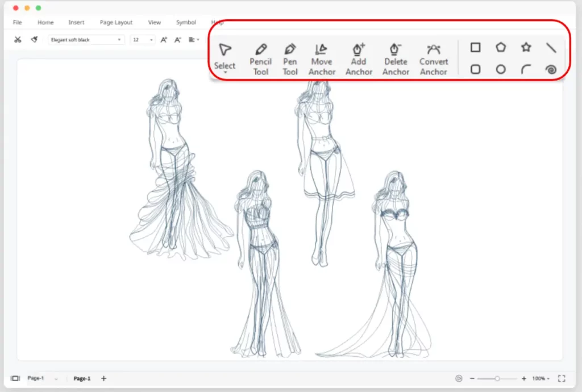Activate the Add Anchor tool

pyautogui.click(x=359, y=59)
